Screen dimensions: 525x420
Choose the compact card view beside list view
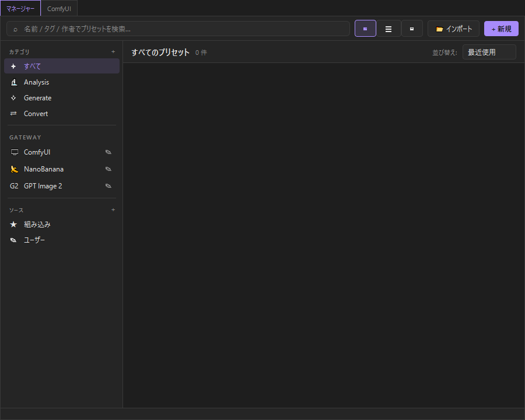pyautogui.click(x=412, y=29)
